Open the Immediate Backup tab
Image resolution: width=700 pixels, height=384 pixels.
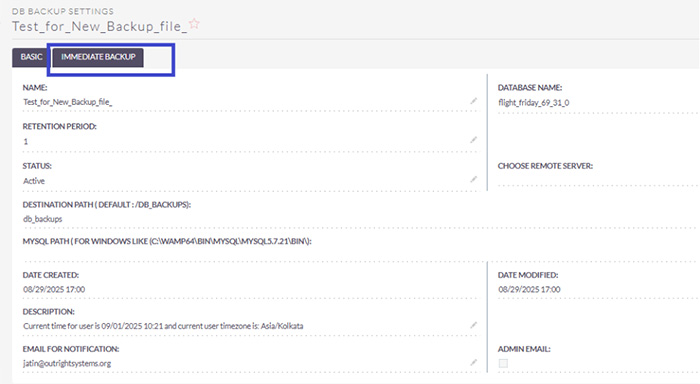point(98,57)
